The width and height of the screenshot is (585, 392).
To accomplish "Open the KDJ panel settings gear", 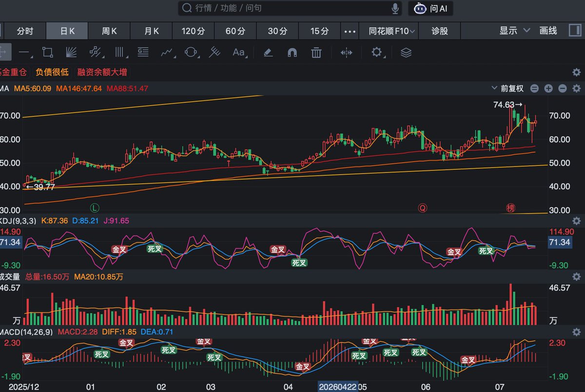I will [x=576, y=220].
